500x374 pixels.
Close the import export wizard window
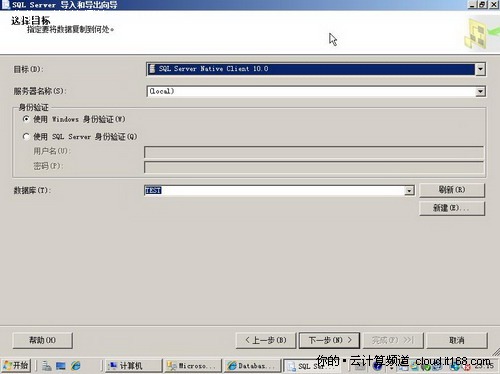pos(494,4)
